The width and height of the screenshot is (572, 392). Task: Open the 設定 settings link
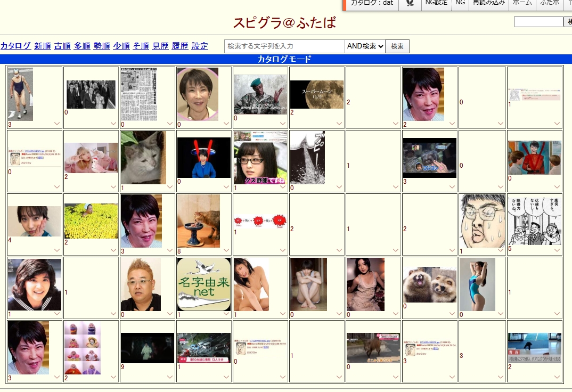pos(200,46)
